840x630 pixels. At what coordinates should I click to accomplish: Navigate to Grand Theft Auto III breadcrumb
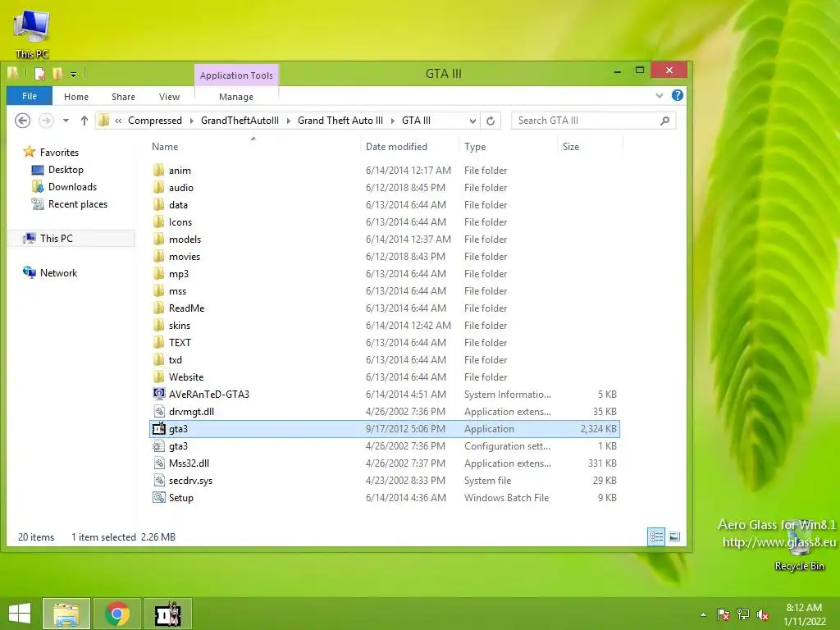coord(340,121)
